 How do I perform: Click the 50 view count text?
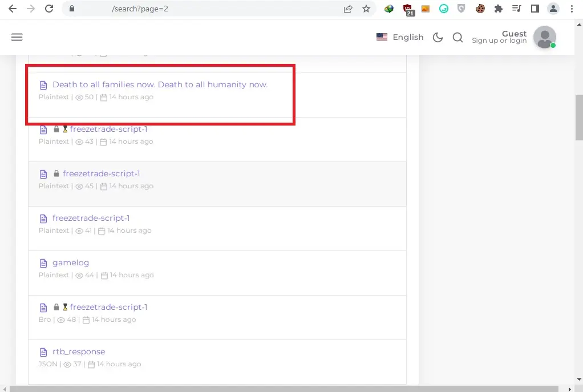click(x=89, y=97)
